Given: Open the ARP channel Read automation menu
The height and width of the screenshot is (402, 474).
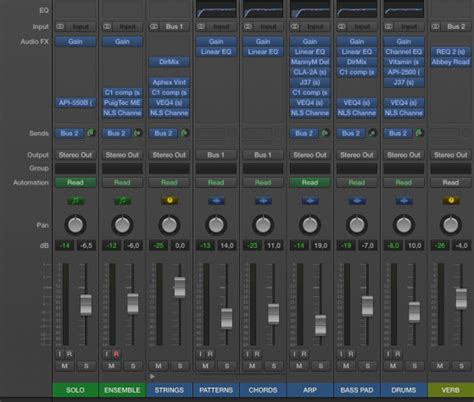Looking at the screenshot, I should click(x=310, y=182).
